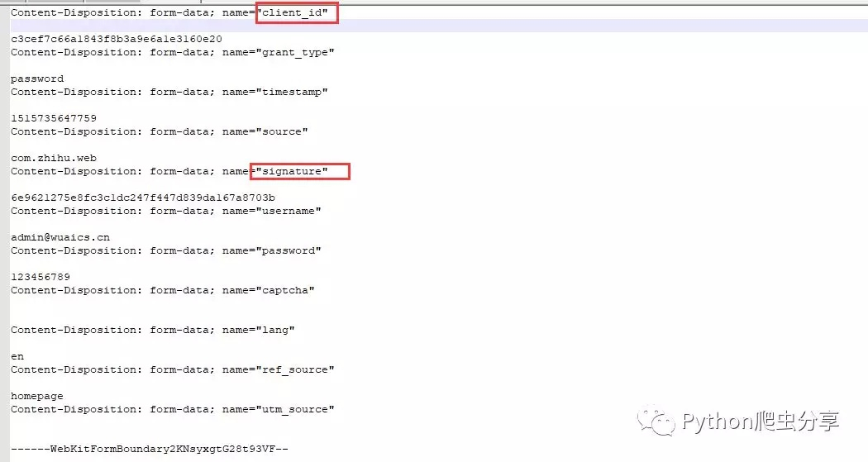
Task: Click the "homepage" ref_source value
Action: coord(37,397)
